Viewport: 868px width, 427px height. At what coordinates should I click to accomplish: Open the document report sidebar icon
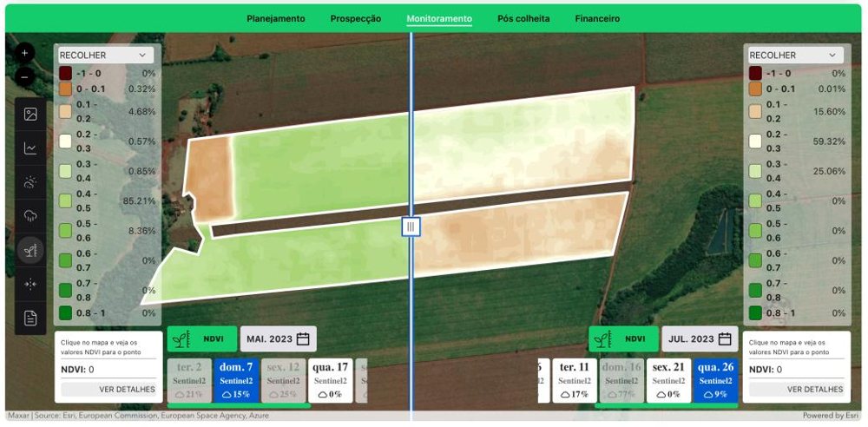[x=30, y=318]
